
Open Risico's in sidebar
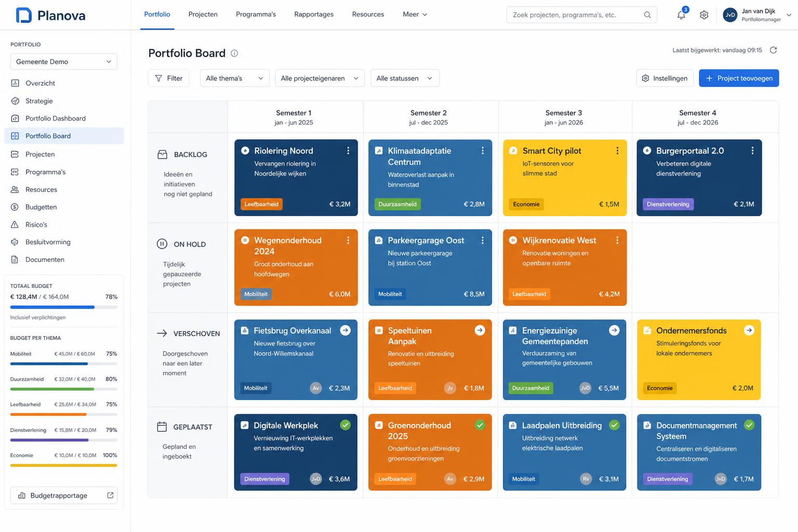[64, 224]
